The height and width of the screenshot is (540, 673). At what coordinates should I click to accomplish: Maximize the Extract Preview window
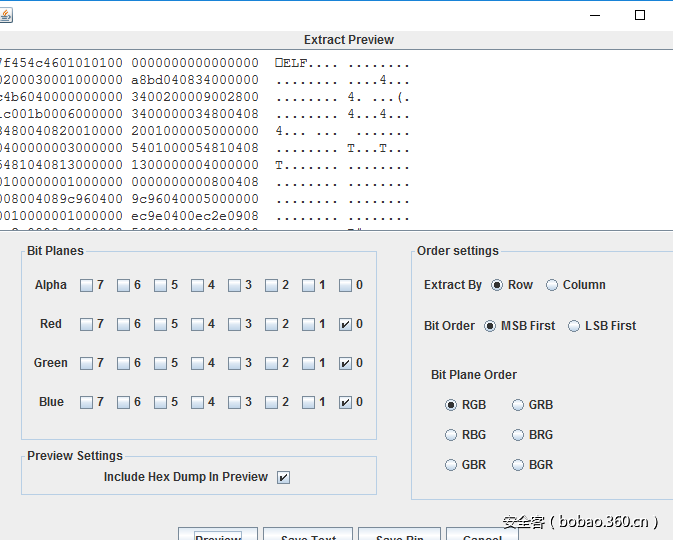click(640, 15)
